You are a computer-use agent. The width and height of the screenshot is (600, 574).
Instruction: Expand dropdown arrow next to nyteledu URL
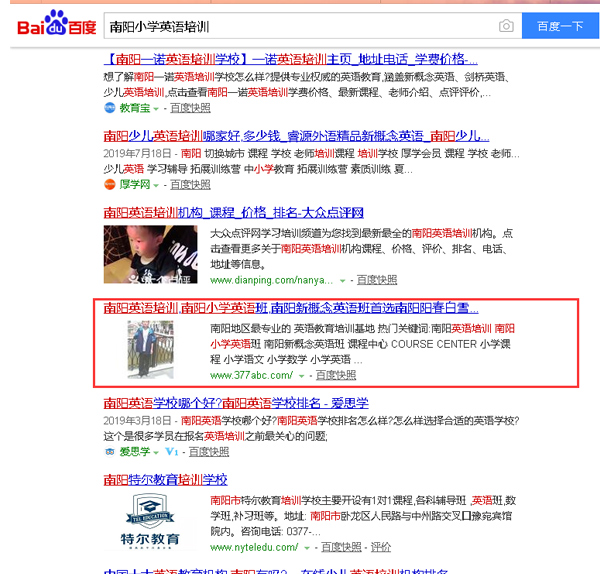click(307, 548)
